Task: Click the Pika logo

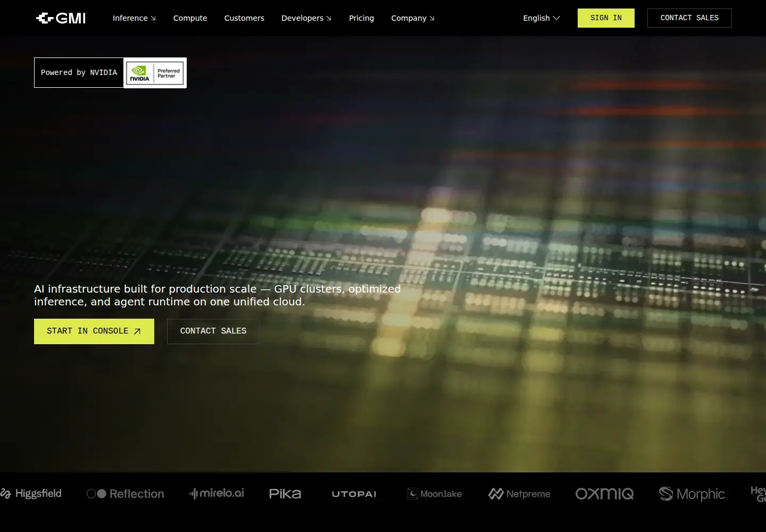Action: tap(285, 494)
